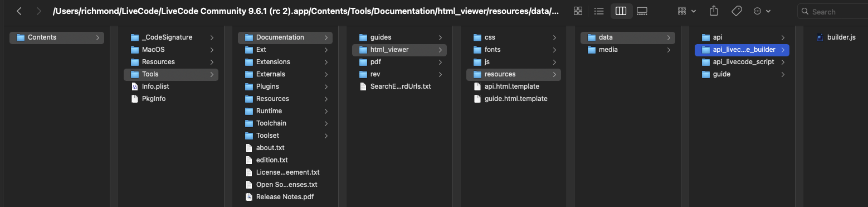Select the data folder
This screenshot has width=868, height=207.
point(628,37)
